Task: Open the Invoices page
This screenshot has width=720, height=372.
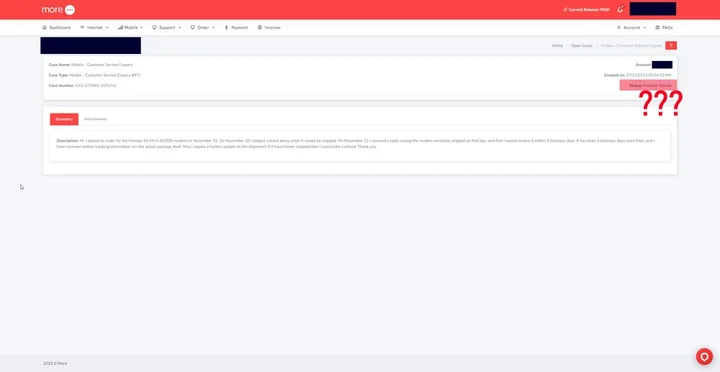Action: [x=269, y=28]
